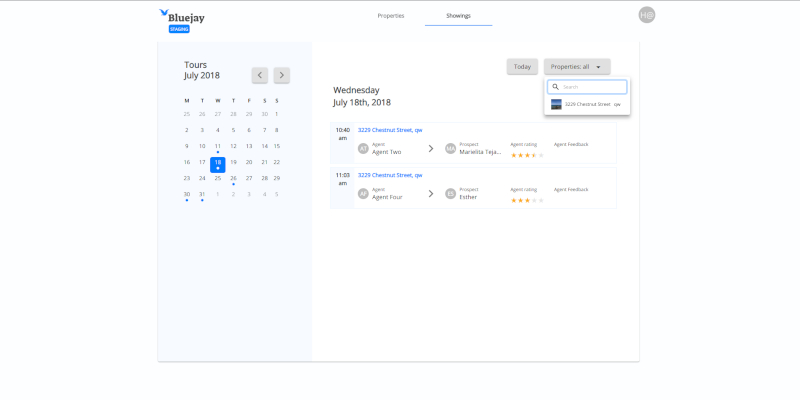Click the Agent Two avatar icon

pyautogui.click(x=363, y=149)
